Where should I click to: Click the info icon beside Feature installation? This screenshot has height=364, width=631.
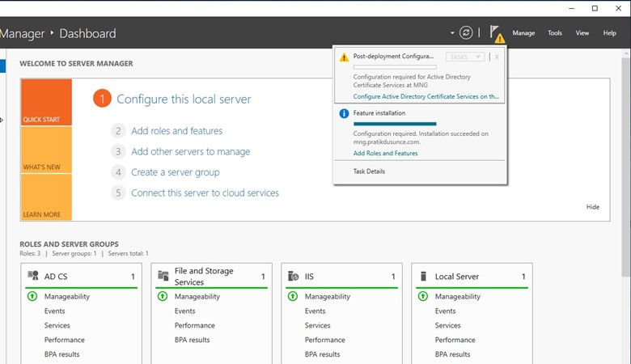click(x=344, y=113)
